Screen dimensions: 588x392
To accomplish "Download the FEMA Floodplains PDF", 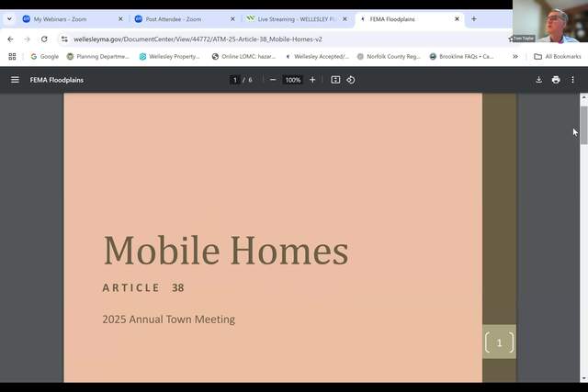I will [539, 80].
